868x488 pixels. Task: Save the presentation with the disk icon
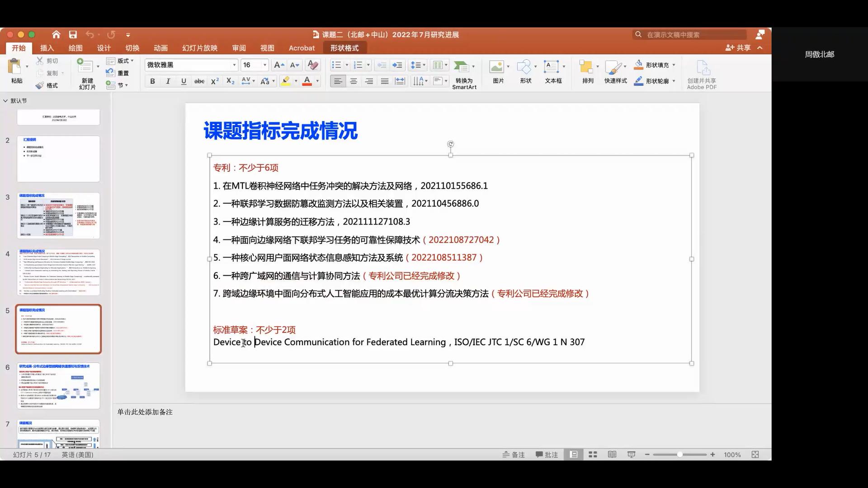(x=73, y=34)
